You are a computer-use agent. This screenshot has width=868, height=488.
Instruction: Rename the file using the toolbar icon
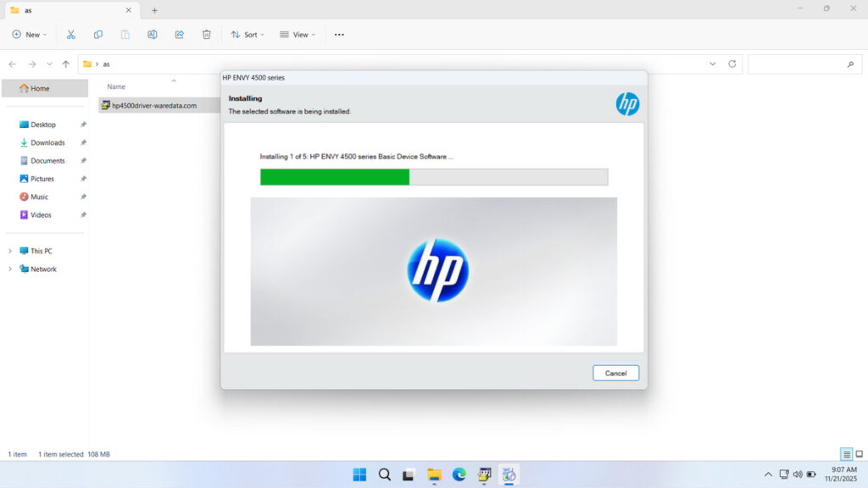[153, 34]
